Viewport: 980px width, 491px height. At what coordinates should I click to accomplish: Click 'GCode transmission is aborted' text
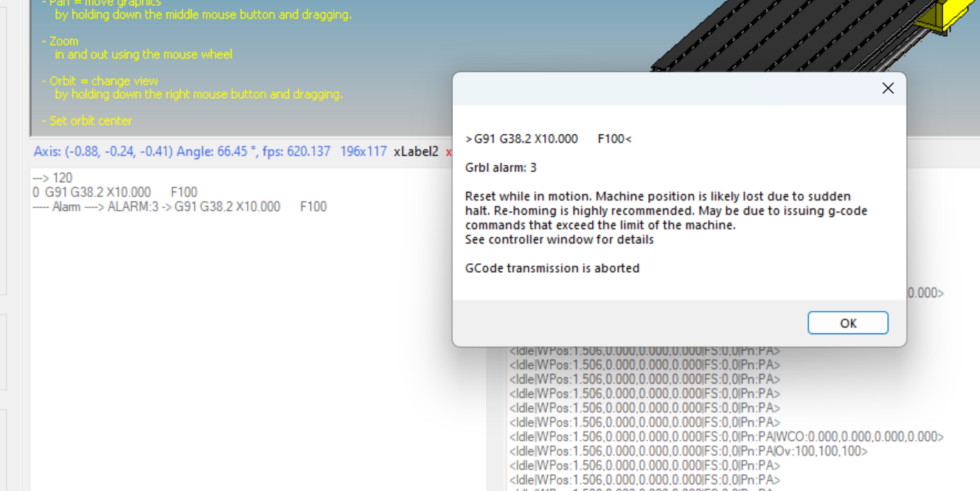coord(552,268)
